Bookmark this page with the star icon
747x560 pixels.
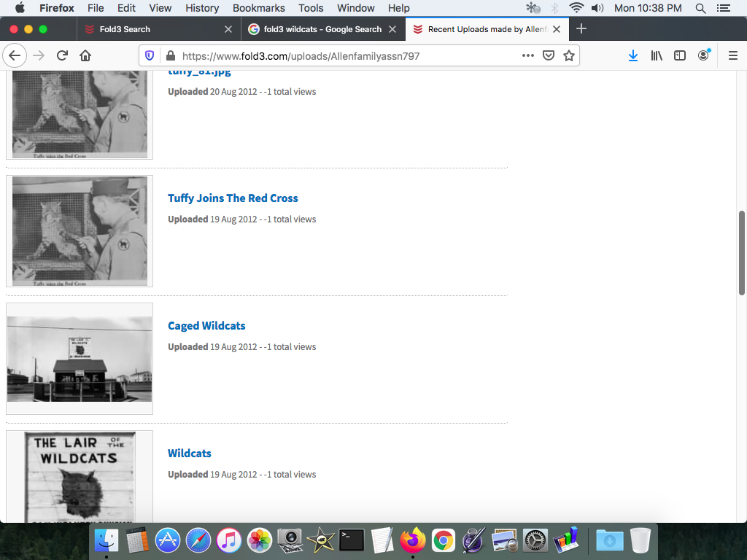coord(569,55)
